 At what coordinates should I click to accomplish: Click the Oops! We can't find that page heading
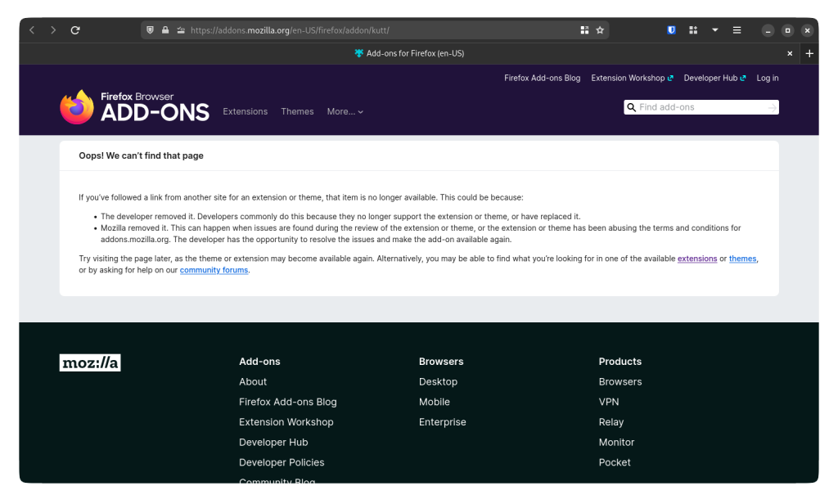[x=141, y=156]
